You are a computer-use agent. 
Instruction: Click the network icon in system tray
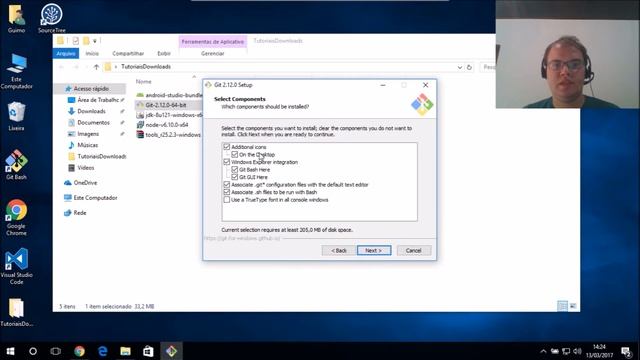(566, 351)
